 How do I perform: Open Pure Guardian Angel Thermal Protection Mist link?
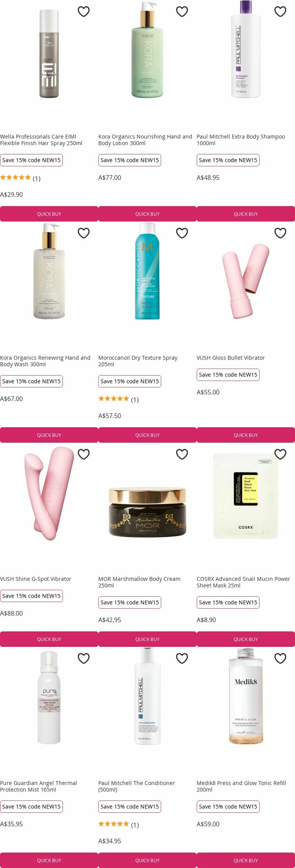(x=38, y=786)
